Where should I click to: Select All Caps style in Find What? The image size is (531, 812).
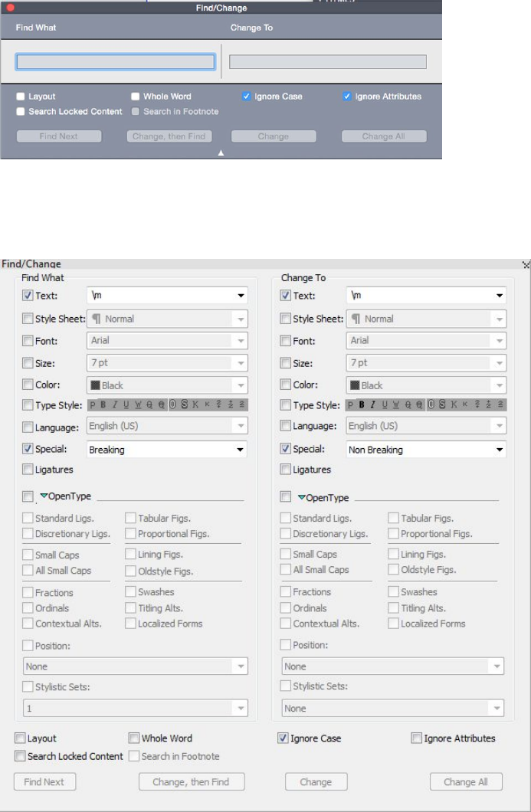pos(195,405)
